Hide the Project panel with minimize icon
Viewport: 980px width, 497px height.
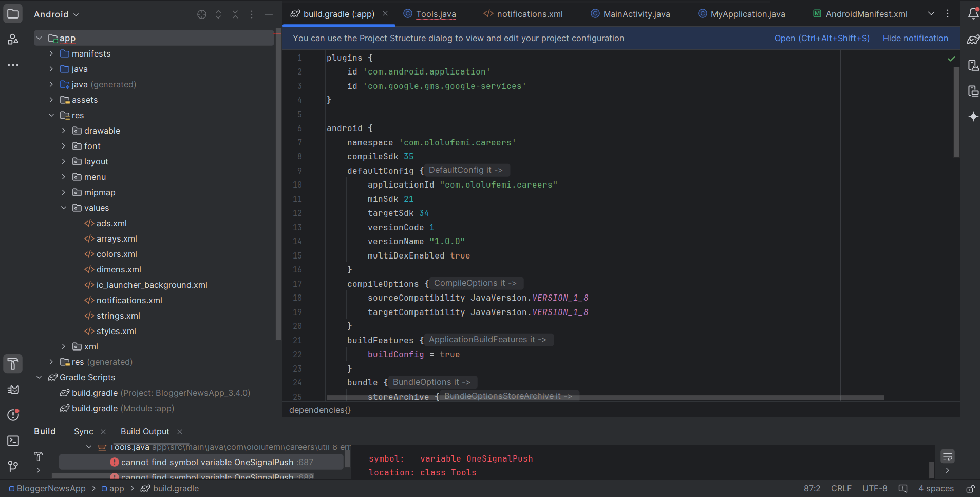pos(268,14)
